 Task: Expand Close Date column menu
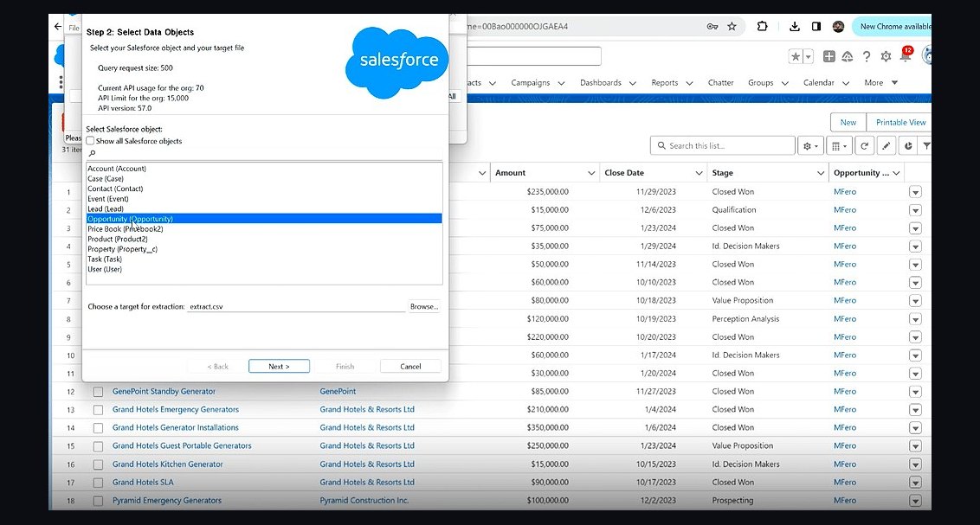699,173
